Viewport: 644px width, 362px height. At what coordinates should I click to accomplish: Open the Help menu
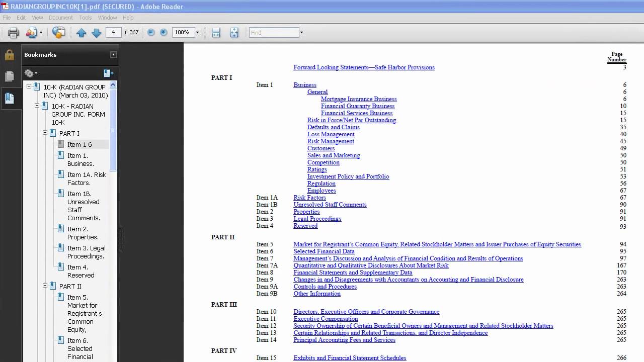pyautogui.click(x=128, y=18)
